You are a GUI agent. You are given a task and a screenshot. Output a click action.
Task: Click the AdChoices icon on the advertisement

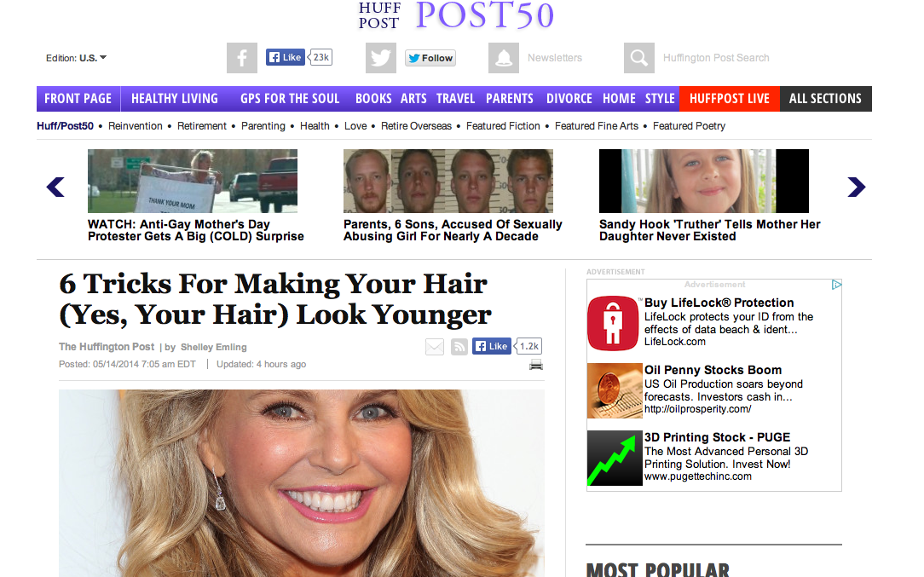click(x=836, y=285)
